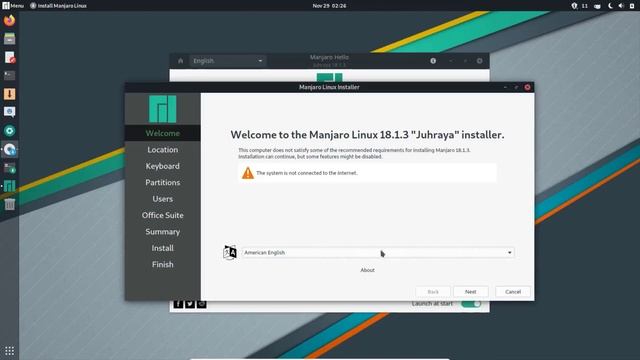Select the Office Suite step in sidebar

click(162, 215)
